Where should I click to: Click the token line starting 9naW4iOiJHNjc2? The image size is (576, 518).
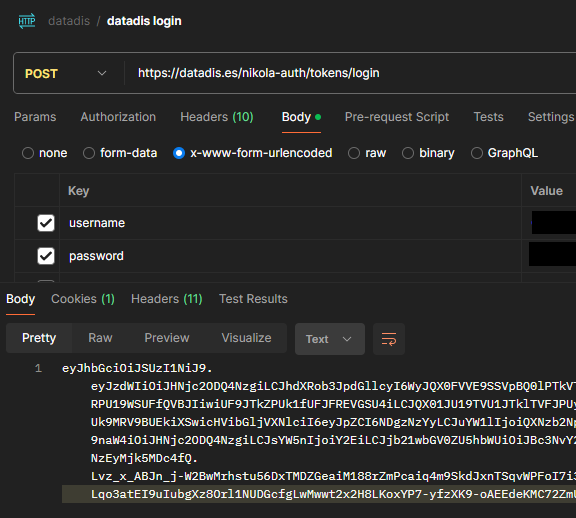[333, 440]
